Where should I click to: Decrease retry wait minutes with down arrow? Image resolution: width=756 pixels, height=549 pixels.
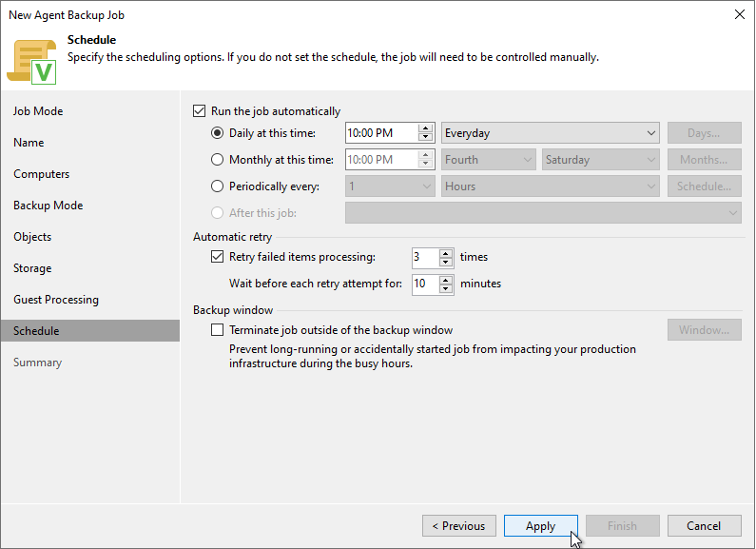(x=446, y=288)
